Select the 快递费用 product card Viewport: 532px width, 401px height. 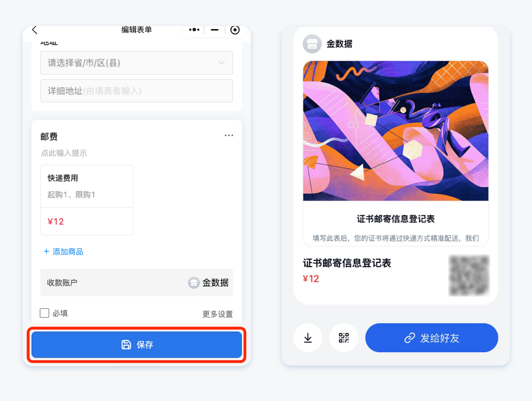[87, 200]
